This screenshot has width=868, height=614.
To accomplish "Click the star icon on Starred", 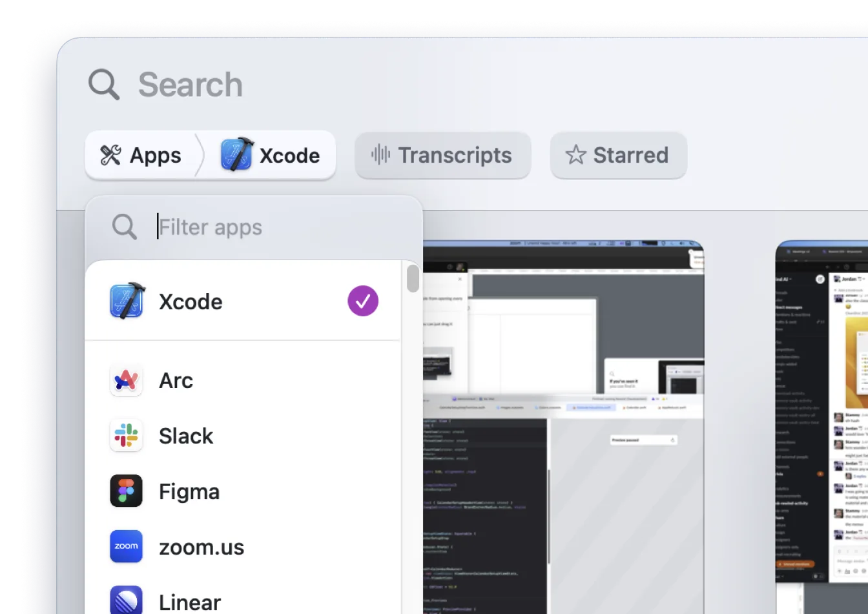I will tap(575, 155).
